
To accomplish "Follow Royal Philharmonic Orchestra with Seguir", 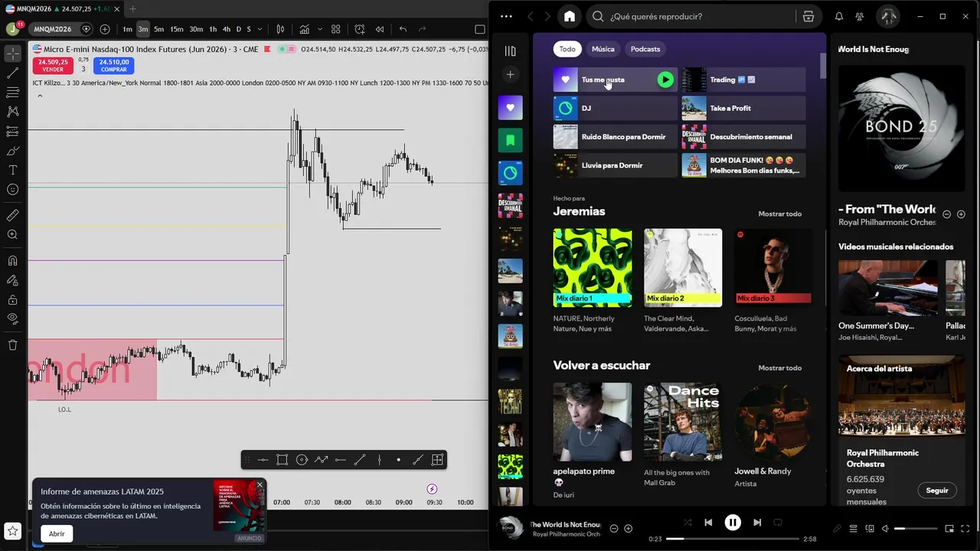I will (937, 491).
